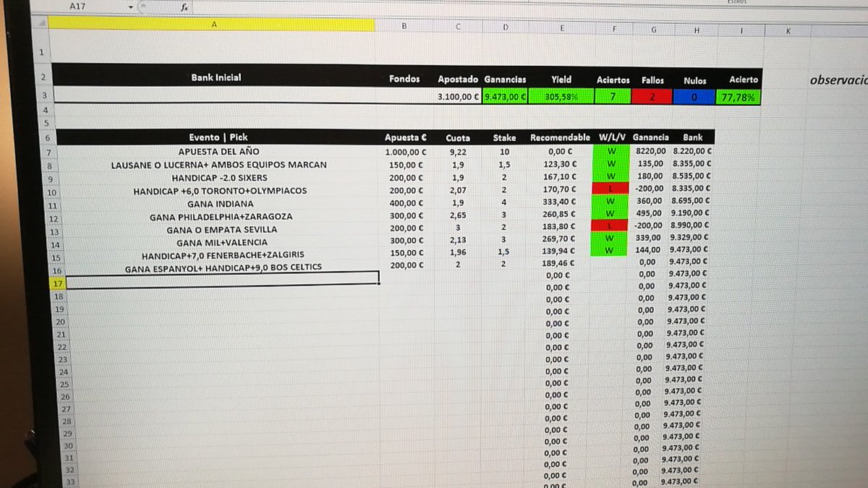Select the green Ganancias cell 9.473,00 €

pyautogui.click(x=504, y=95)
